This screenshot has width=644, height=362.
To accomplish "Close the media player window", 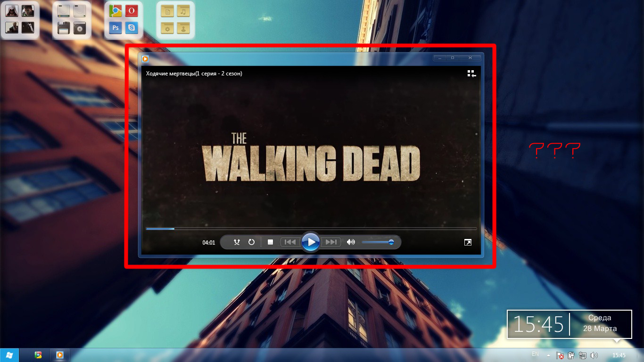I will click(471, 58).
